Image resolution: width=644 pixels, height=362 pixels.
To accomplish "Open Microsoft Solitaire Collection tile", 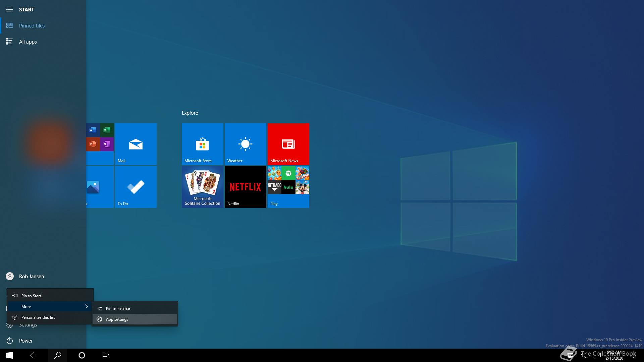I will [203, 187].
